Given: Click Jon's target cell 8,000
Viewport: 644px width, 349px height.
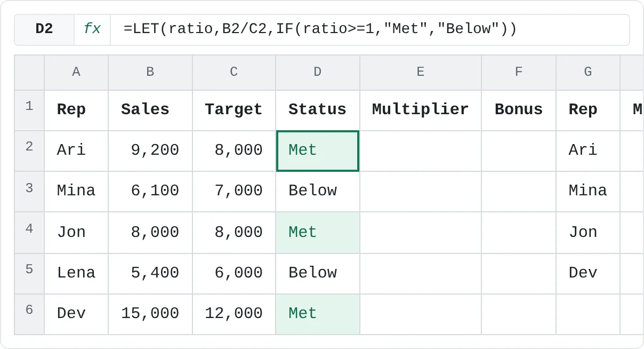Looking at the screenshot, I should tap(234, 233).
